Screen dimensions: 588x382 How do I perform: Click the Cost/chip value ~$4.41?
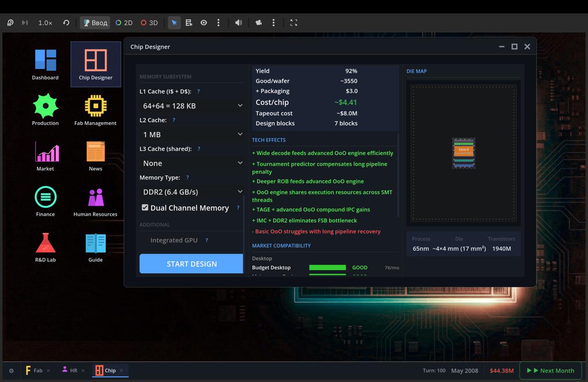tap(345, 102)
